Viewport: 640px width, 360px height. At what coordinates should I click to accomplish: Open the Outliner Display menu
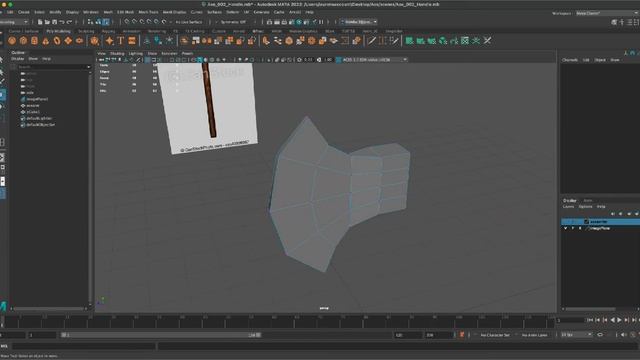[18, 59]
